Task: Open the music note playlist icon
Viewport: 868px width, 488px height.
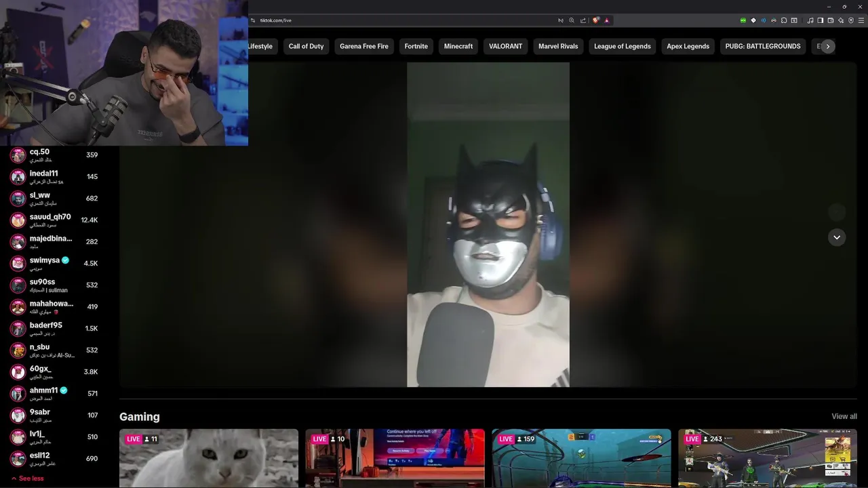Action: [810, 20]
